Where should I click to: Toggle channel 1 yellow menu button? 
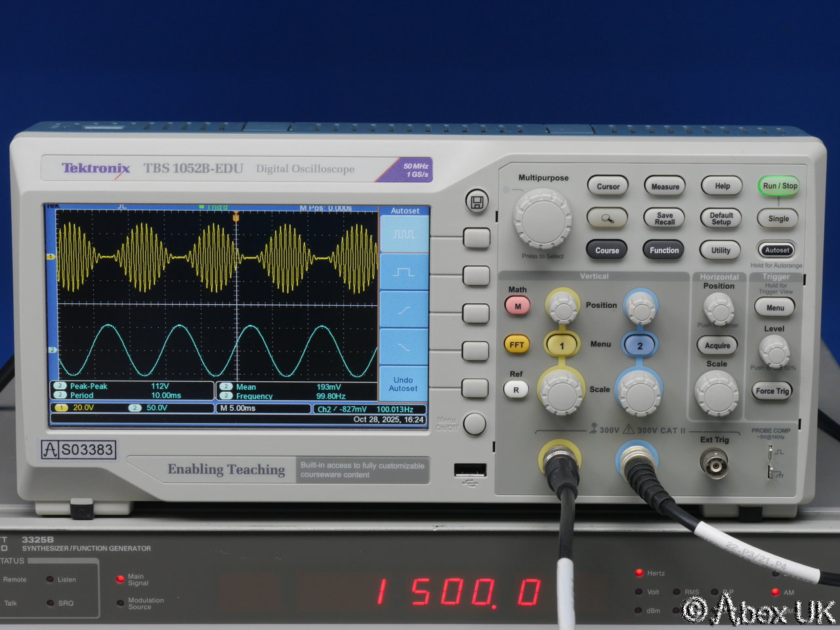point(562,345)
